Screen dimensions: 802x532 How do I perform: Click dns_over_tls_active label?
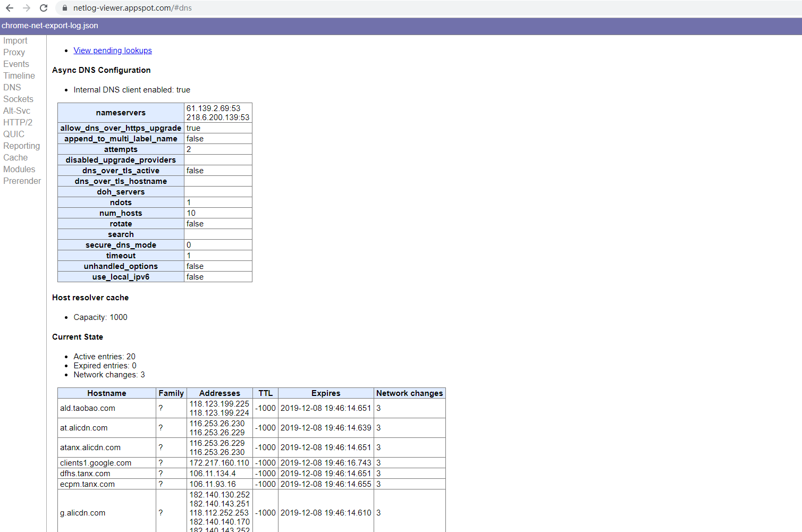(x=121, y=171)
